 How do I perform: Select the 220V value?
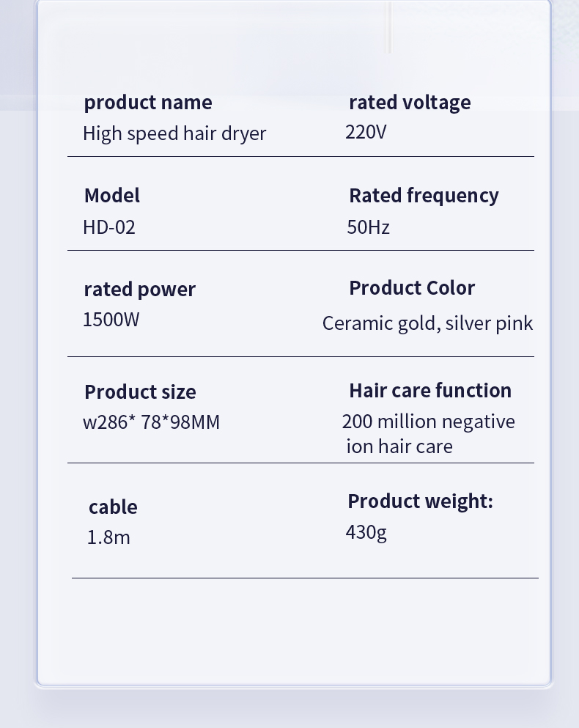coord(366,132)
